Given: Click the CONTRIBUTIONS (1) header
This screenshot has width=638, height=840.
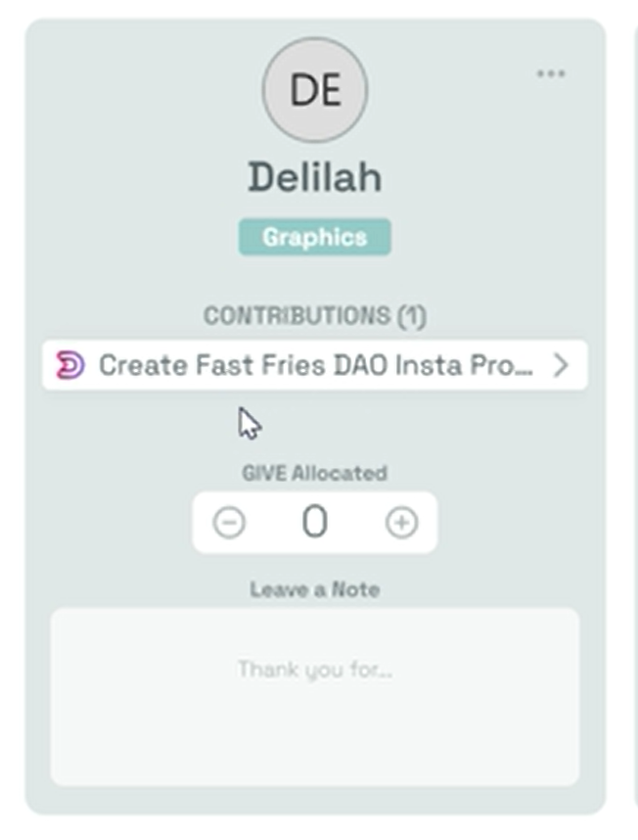Looking at the screenshot, I should point(315,315).
